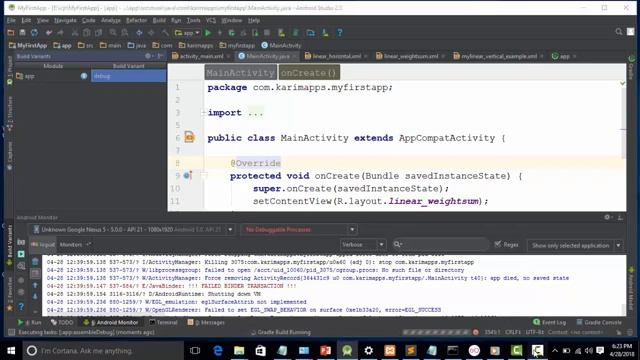Open the Gradle Console button
This screenshot has width=640, height=360.
coord(599,322)
